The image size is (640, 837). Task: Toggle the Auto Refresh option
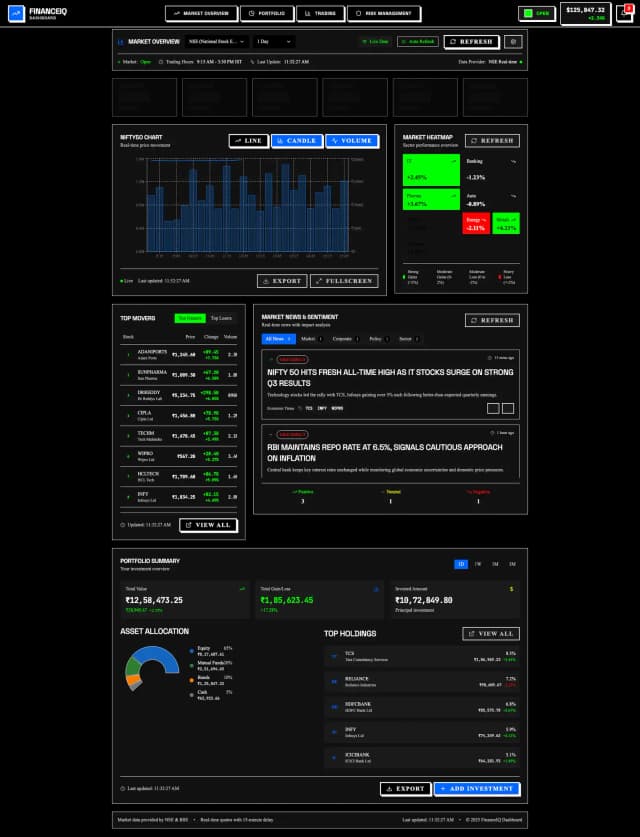click(x=415, y=42)
